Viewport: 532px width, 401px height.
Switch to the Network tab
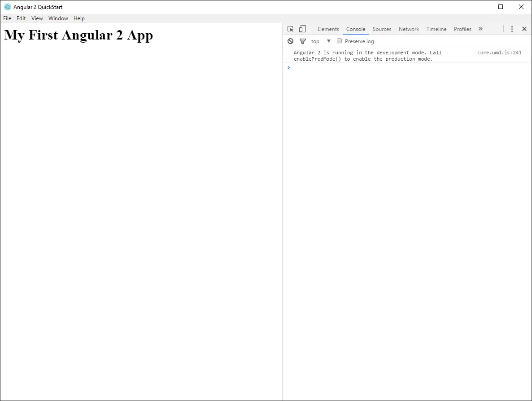pos(409,29)
